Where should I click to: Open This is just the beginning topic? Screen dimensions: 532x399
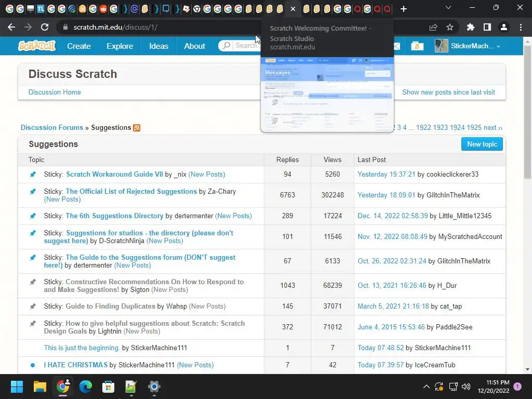coord(82,348)
